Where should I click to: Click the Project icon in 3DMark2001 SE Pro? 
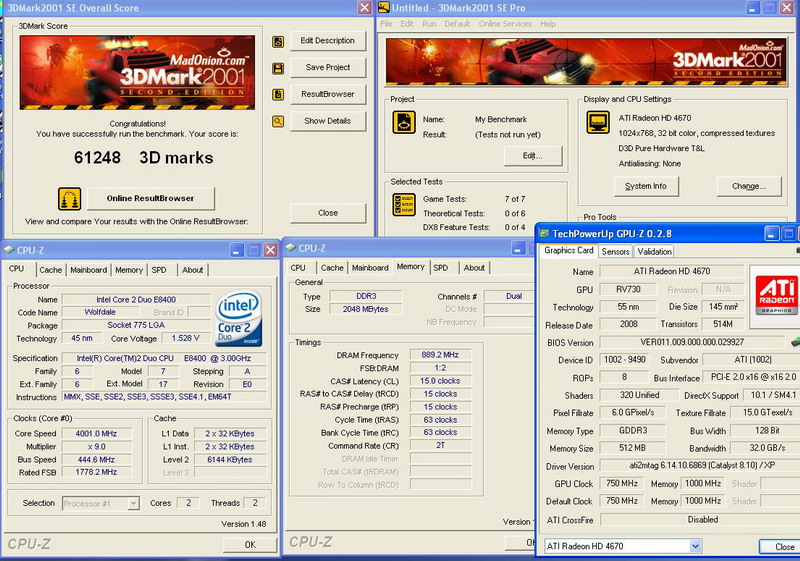tap(404, 122)
